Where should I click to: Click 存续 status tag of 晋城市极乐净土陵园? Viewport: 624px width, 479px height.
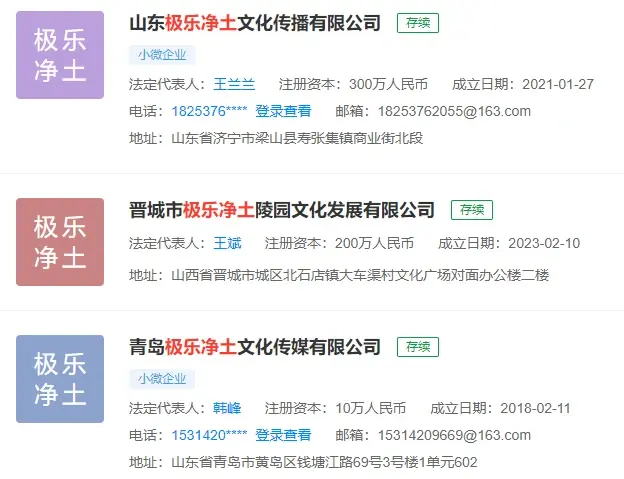pos(472,210)
